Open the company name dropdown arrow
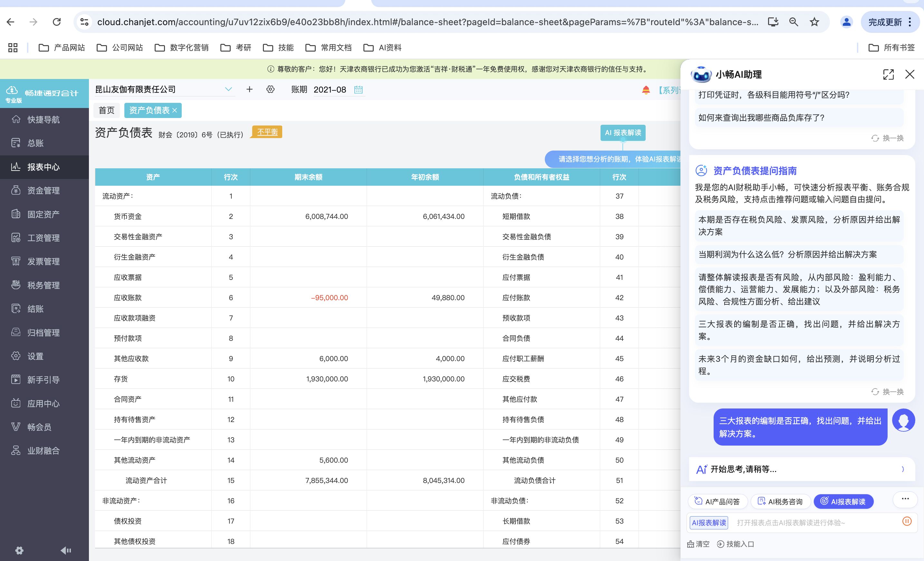The height and width of the screenshot is (561, 924). pos(228,89)
